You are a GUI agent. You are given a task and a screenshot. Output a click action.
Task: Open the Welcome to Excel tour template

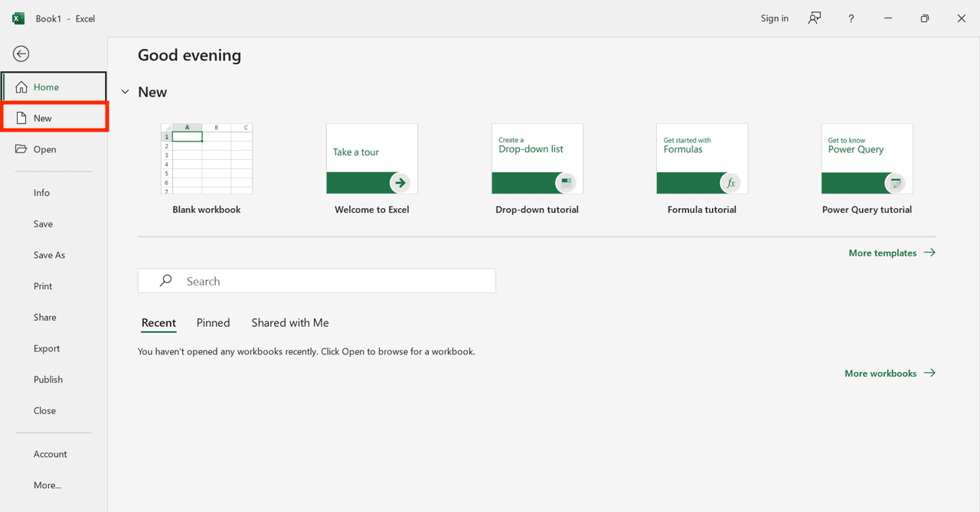(372, 159)
